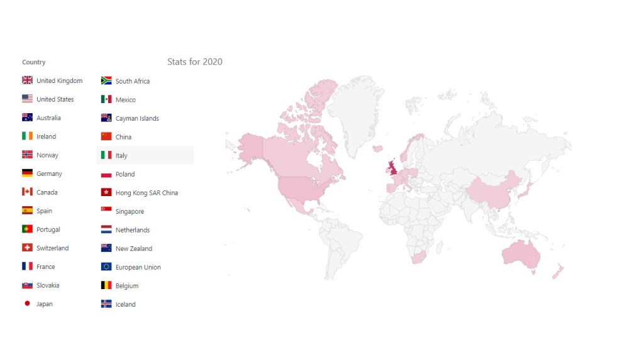Screen dimensions: 644x362
Task: Select the Australia flag icon
Action: [x=27, y=118]
